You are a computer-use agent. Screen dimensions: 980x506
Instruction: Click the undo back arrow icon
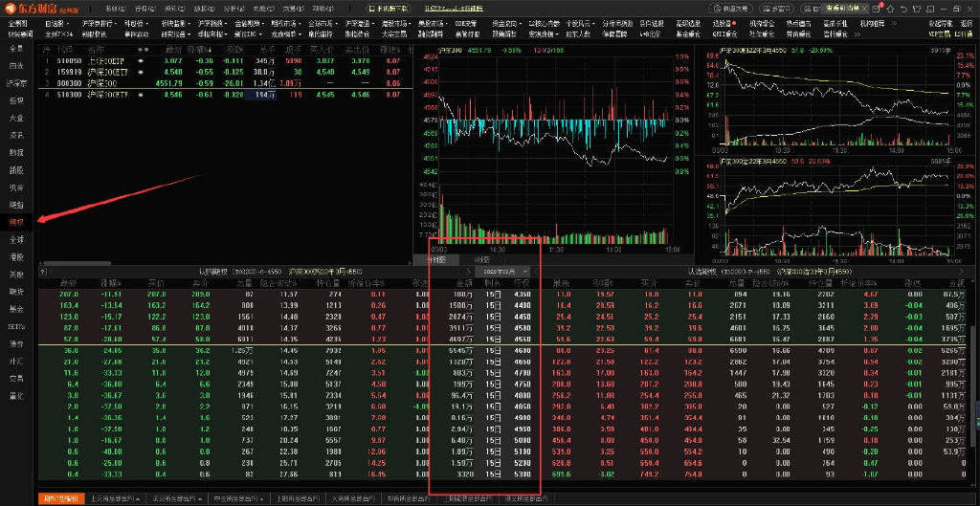(904, 9)
